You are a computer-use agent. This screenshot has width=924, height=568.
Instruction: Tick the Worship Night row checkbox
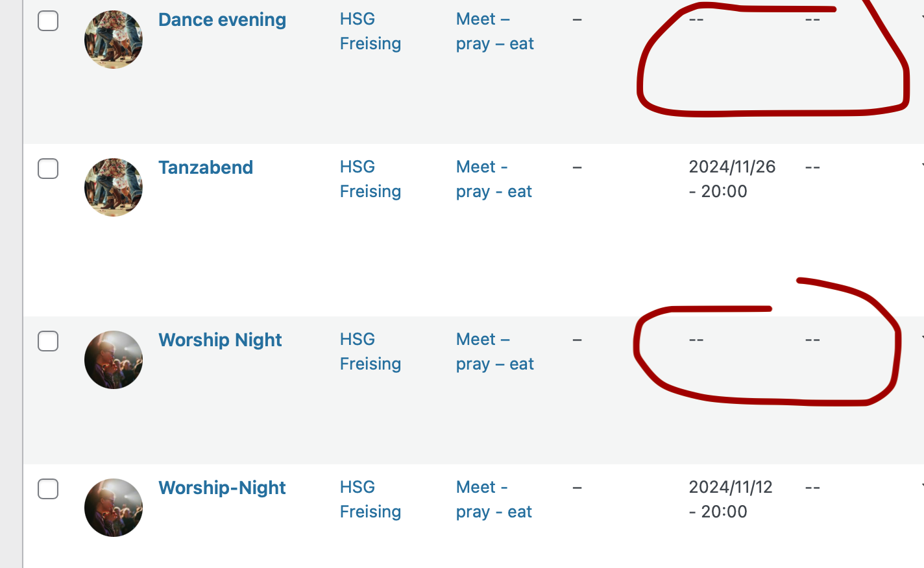(x=48, y=341)
